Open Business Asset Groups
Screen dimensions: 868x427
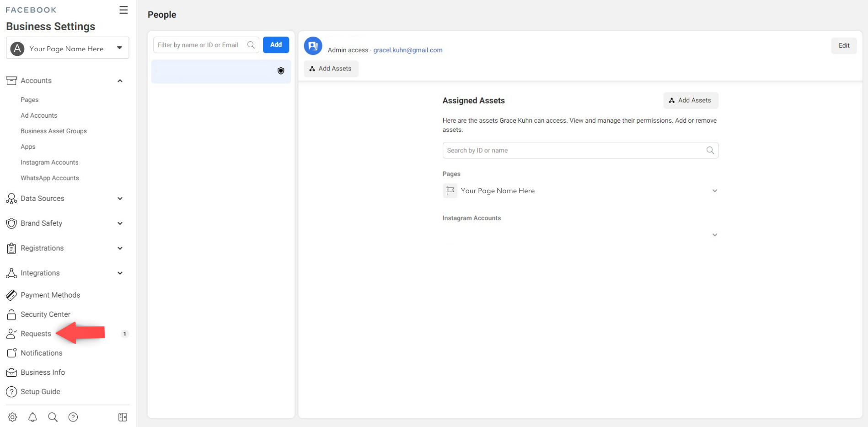point(54,131)
